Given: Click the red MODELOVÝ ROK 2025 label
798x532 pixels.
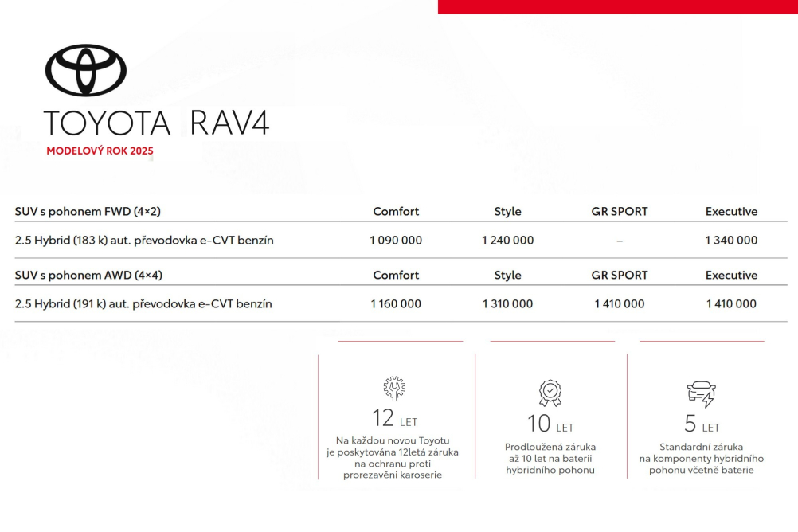Looking at the screenshot, I should pyautogui.click(x=100, y=151).
